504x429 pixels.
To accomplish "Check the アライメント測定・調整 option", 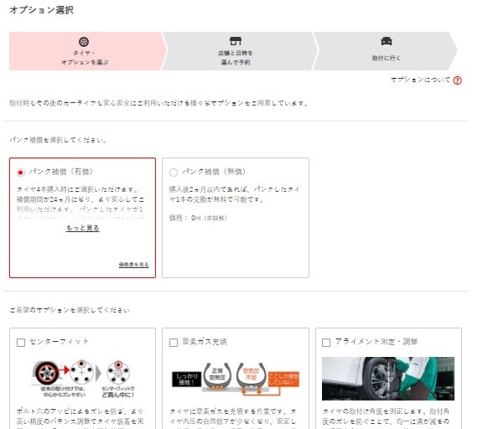I will coord(326,342).
